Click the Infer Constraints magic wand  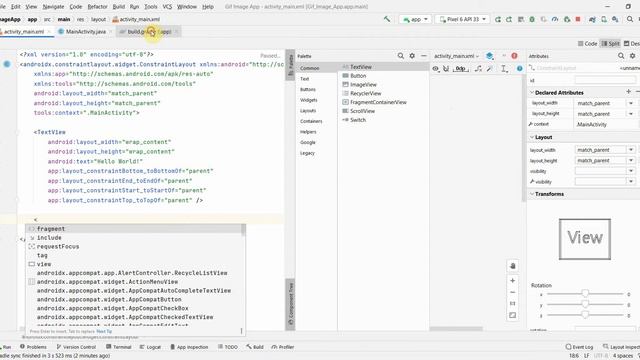click(490, 69)
